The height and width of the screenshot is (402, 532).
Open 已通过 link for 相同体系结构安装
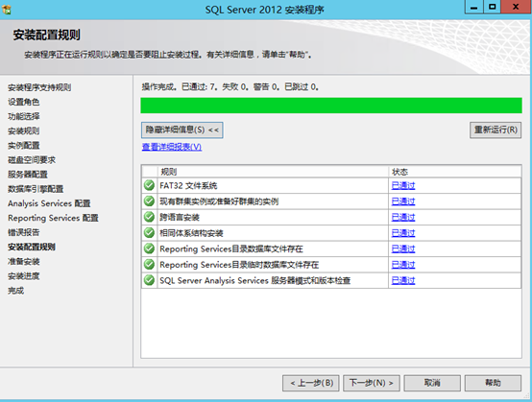point(403,233)
